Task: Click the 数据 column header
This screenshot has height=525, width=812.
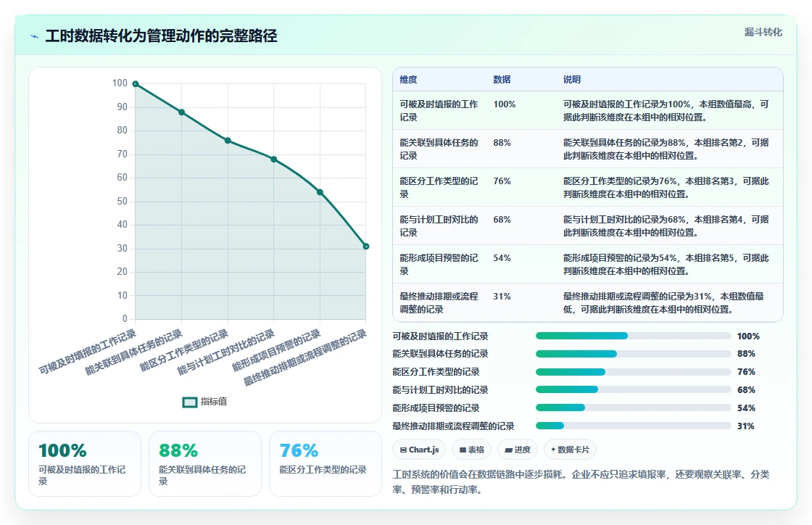Action: click(x=502, y=80)
